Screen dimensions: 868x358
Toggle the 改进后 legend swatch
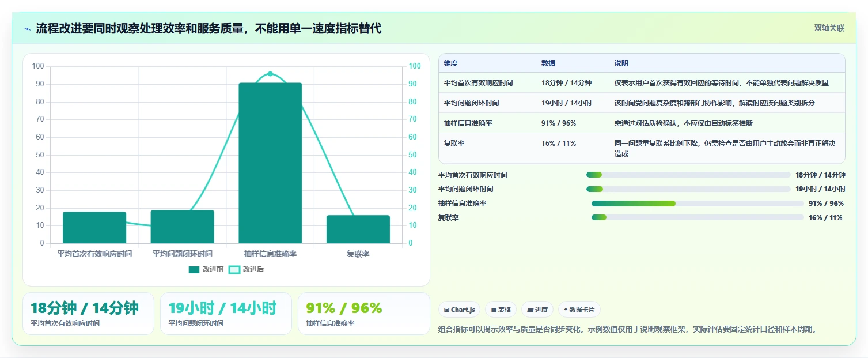[234, 269]
